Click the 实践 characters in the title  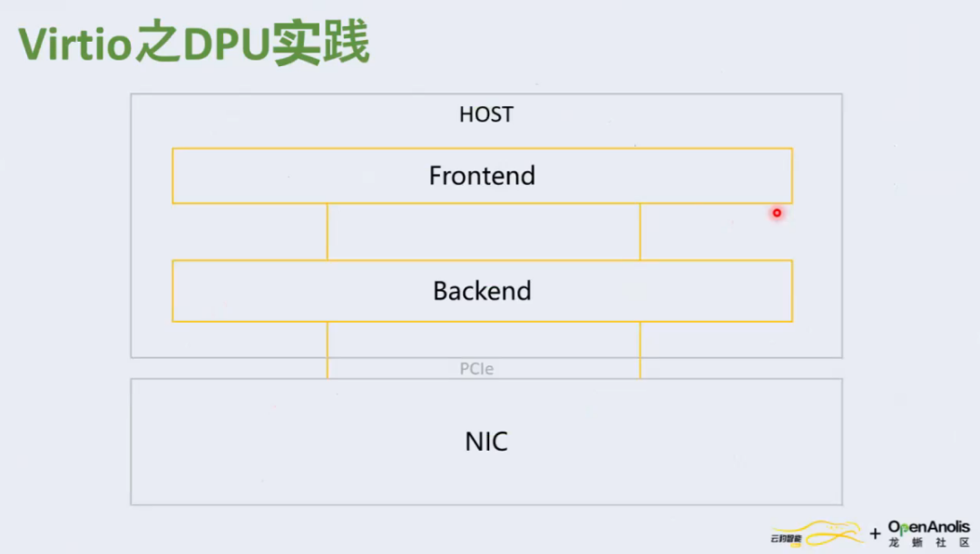click(320, 43)
